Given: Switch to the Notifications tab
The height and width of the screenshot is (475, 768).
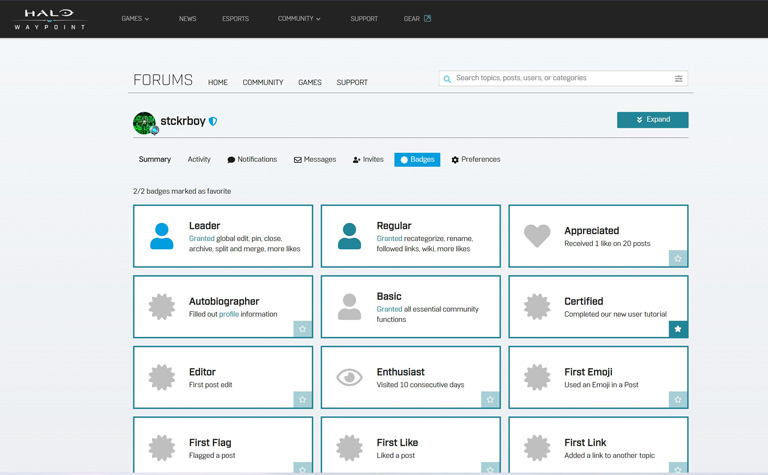Looking at the screenshot, I should pyautogui.click(x=252, y=159).
